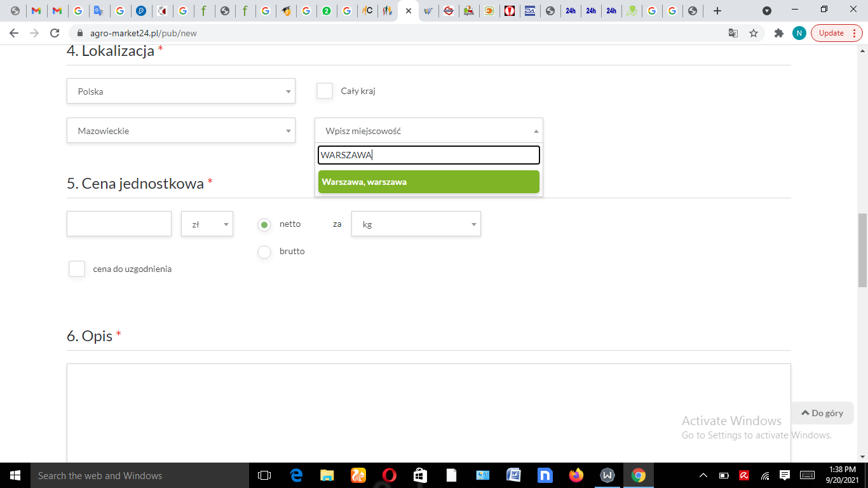
Task: Open the Chrome extensions puzzle icon
Action: click(779, 33)
